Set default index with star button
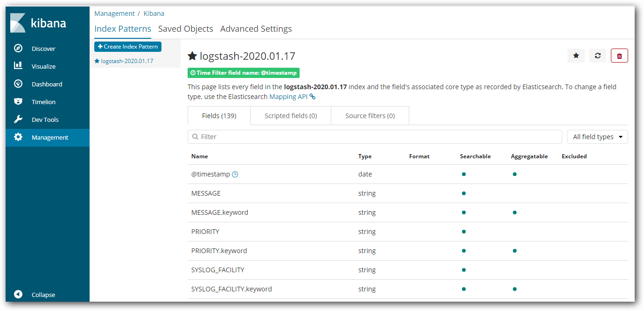The height and width of the screenshot is (311, 644). pos(576,56)
